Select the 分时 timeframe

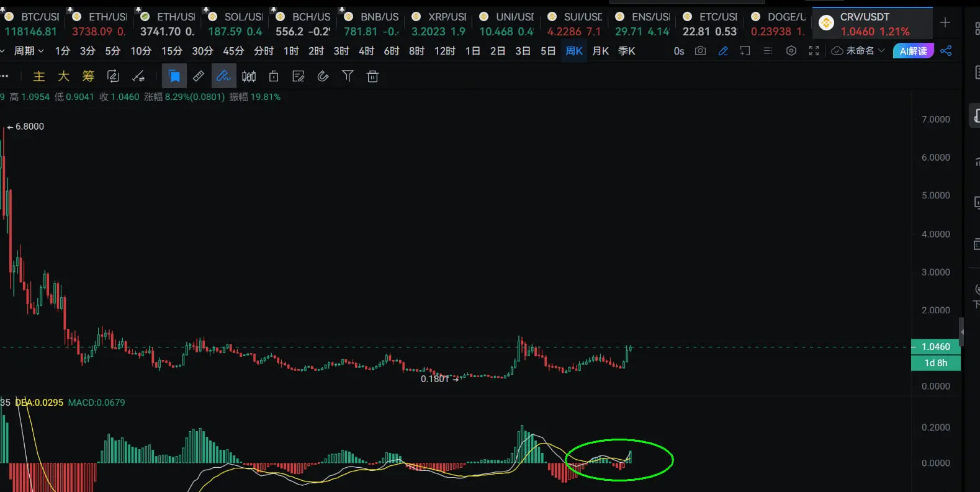(264, 51)
